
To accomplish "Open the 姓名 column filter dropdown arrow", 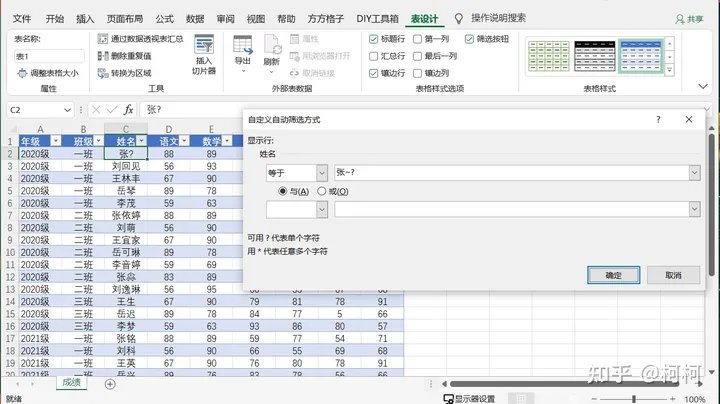I will tap(141, 141).
